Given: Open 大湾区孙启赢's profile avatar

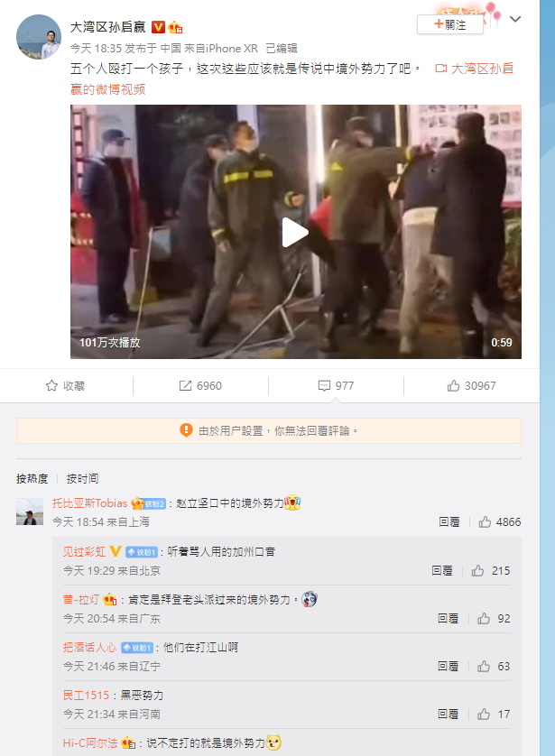Looking at the screenshot, I should pyautogui.click(x=39, y=37).
